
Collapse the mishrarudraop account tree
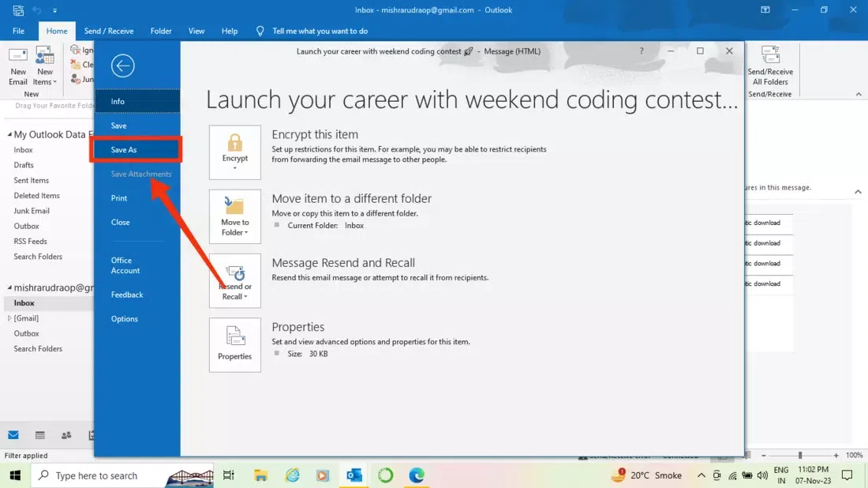(x=9, y=287)
